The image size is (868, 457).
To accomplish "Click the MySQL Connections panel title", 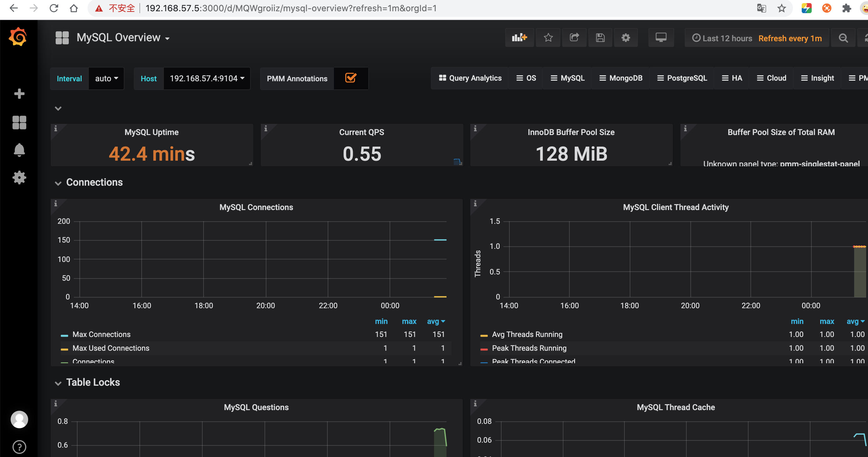I will pyautogui.click(x=256, y=207).
